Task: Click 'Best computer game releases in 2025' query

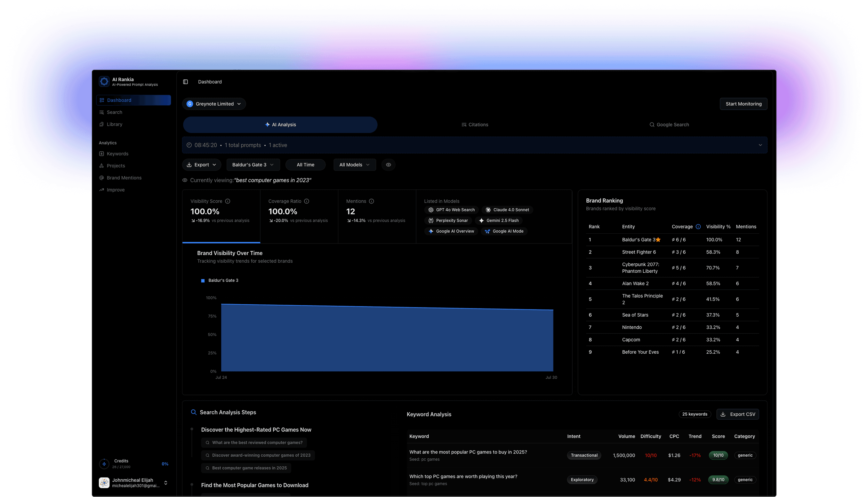Action: 246,468
